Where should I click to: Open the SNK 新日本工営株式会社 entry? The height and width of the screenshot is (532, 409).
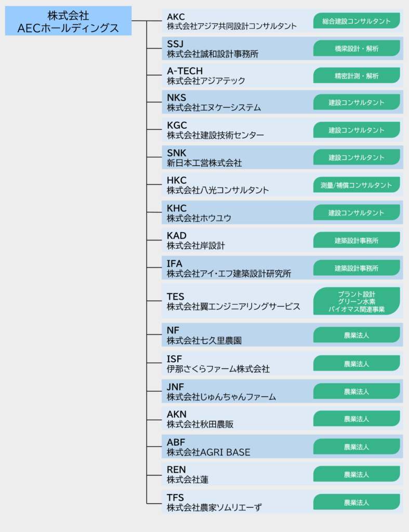click(204, 157)
